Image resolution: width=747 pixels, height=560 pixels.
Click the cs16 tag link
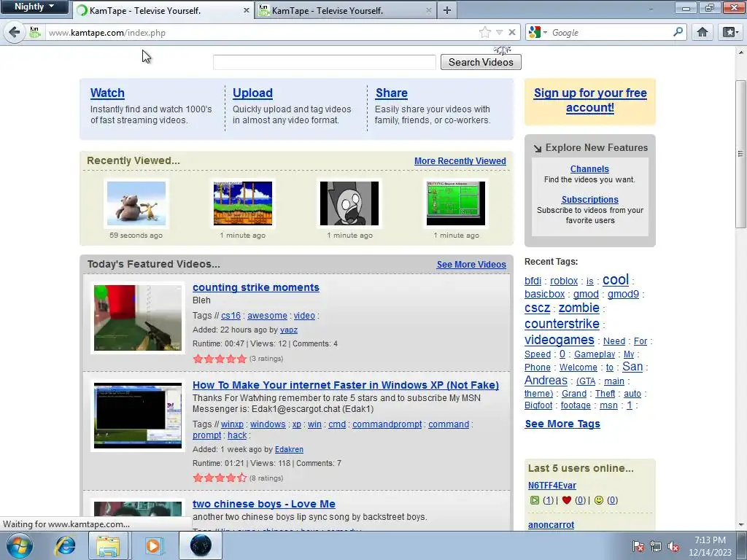pyautogui.click(x=231, y=316)
